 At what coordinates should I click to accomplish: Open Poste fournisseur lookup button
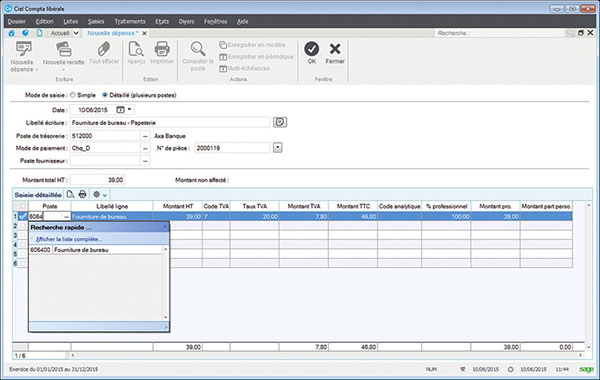[x=145, y=161]
